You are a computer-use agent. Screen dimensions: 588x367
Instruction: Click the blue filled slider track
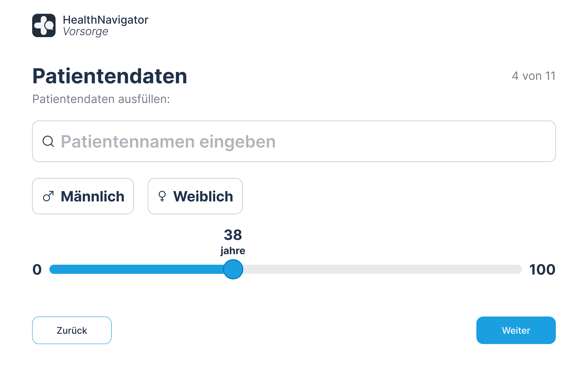tap(136, 269)
